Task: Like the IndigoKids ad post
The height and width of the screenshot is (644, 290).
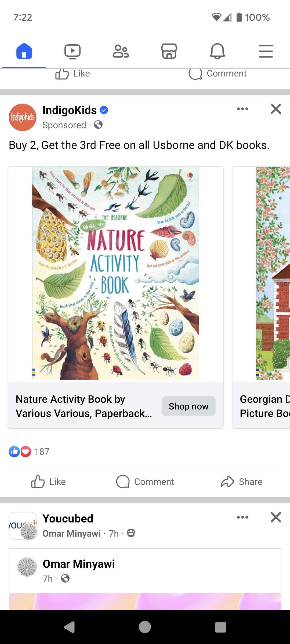Action: 48,482
